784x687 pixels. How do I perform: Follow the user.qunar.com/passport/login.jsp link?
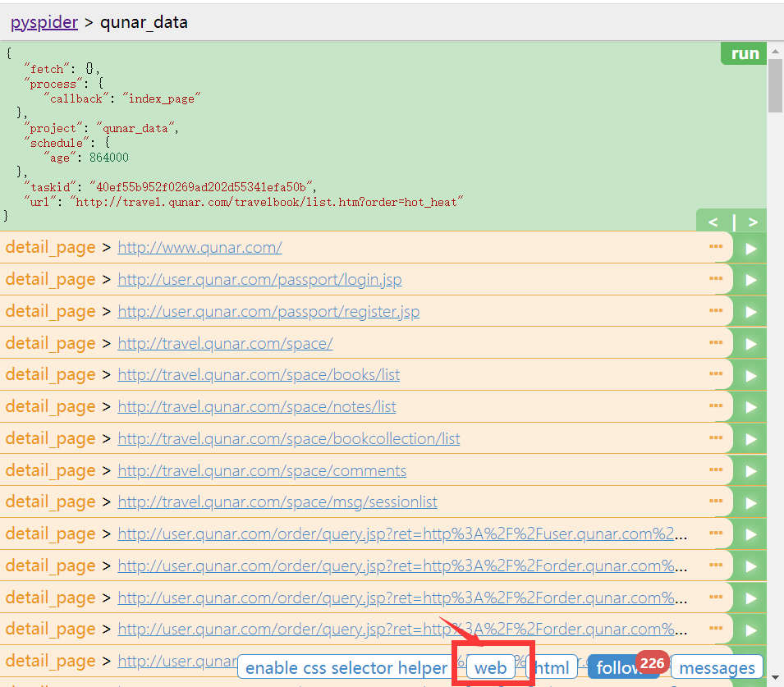pos(259,280)
